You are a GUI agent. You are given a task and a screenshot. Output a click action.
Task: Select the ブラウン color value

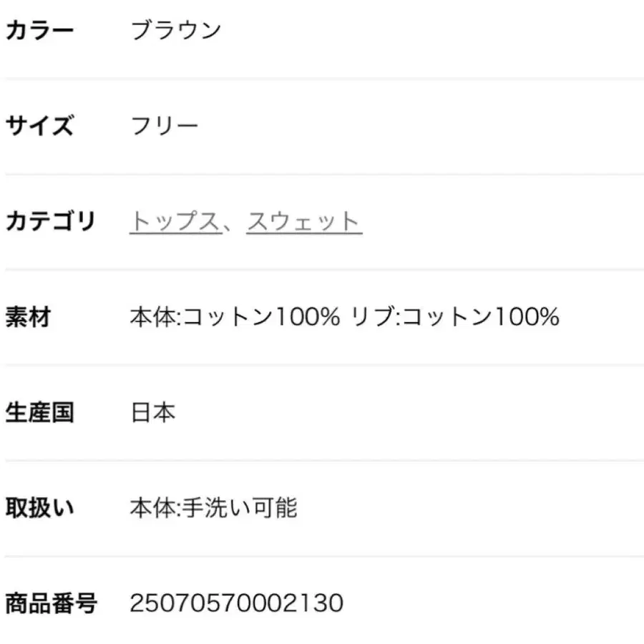click(x=175, y=31)
